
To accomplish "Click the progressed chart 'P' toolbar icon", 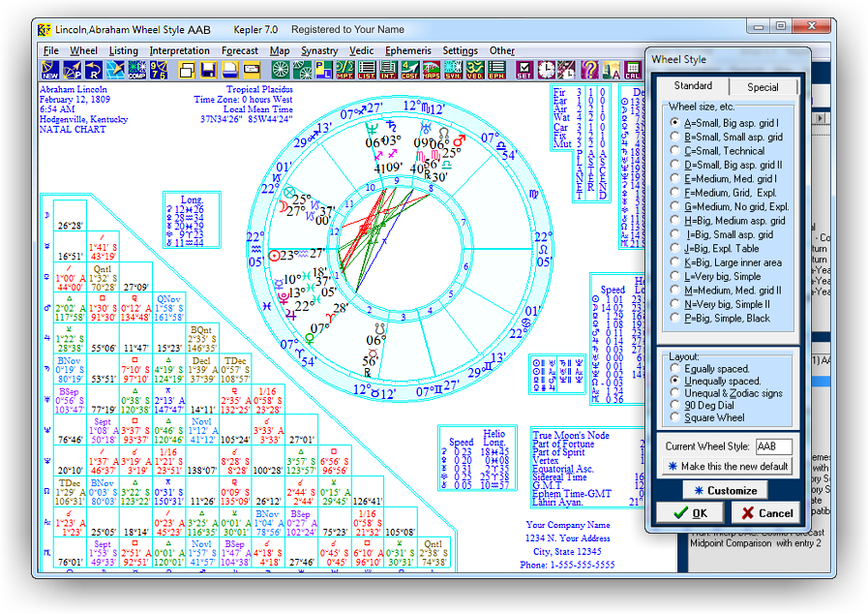I will [72, 70].
